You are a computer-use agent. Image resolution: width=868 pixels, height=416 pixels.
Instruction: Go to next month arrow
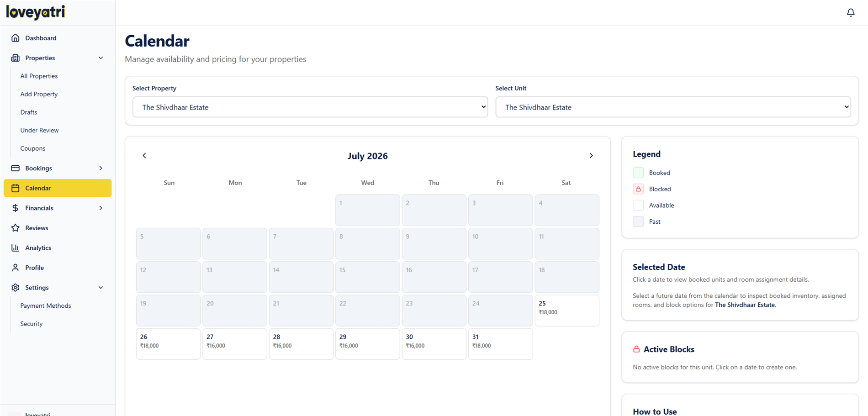click(591, 156)
